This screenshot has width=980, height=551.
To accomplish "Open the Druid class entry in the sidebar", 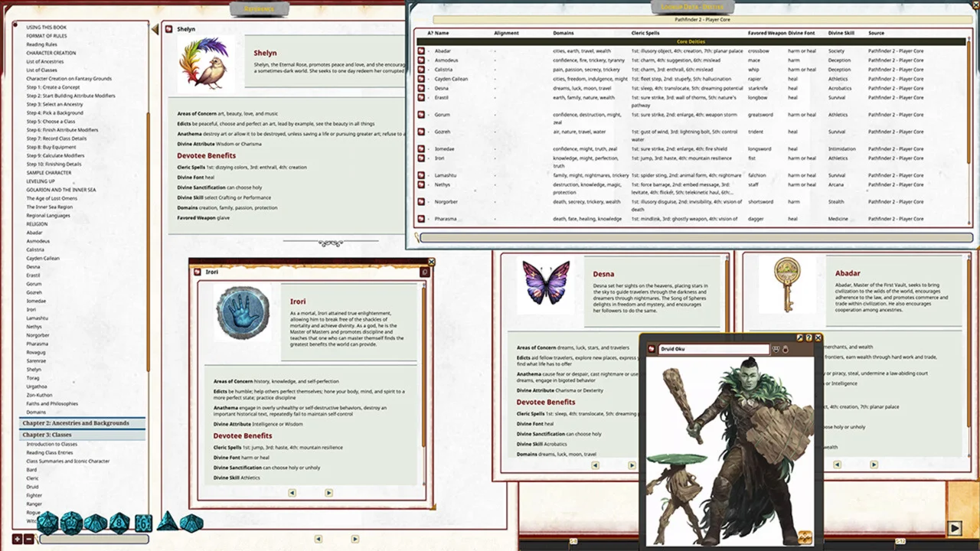I will 32,487.
